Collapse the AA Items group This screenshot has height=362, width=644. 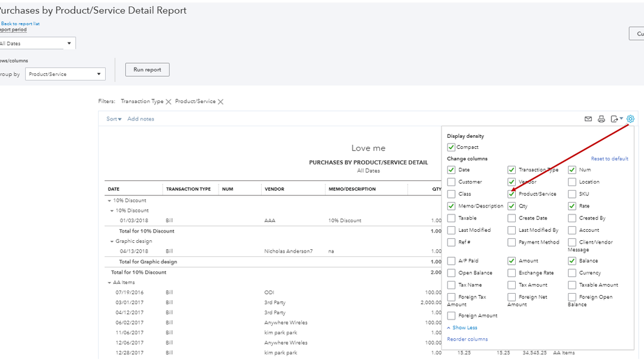(110, 283)
